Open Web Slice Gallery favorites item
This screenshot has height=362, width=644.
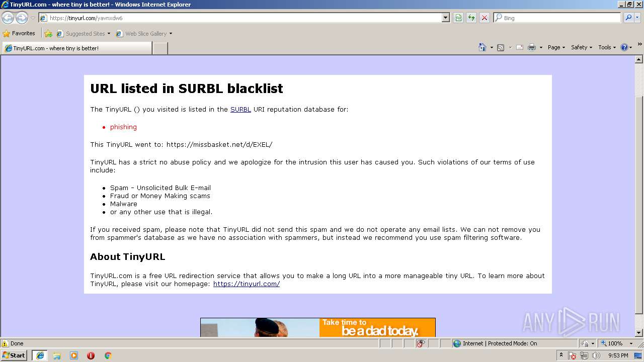(144, 34)
